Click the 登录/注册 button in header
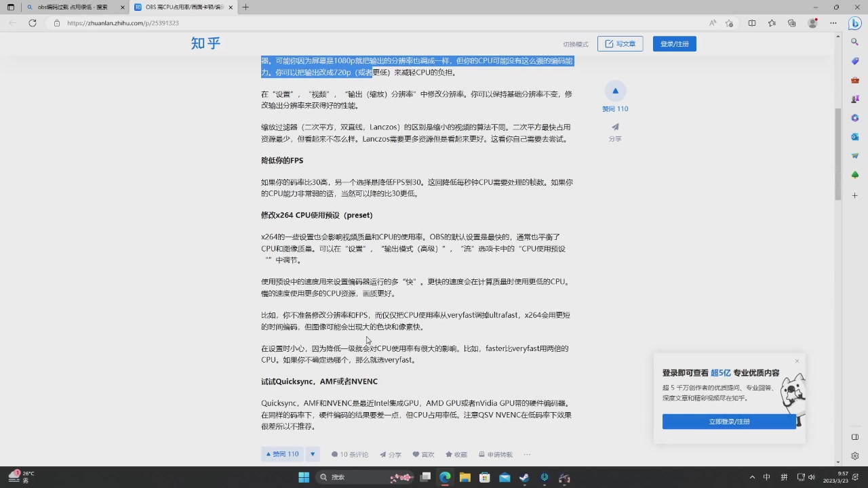Viewport: 868px width, 488px height. coord(674,43)
